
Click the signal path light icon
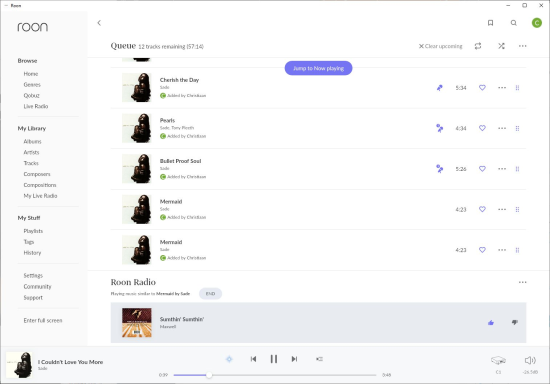(229, 359)
